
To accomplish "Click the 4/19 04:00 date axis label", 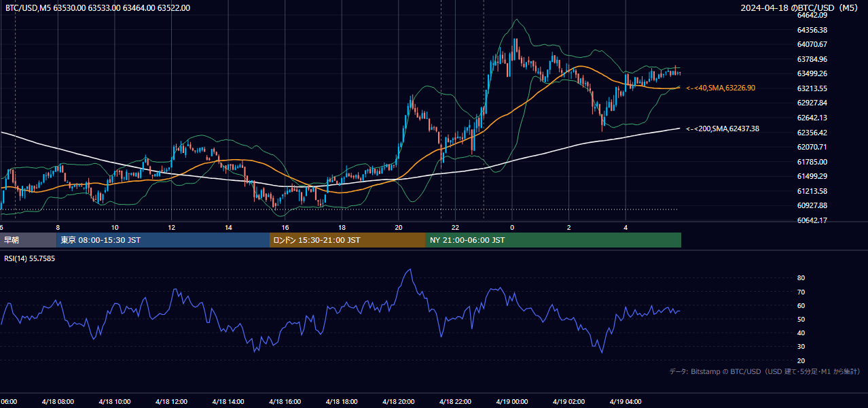I will 626,402.
